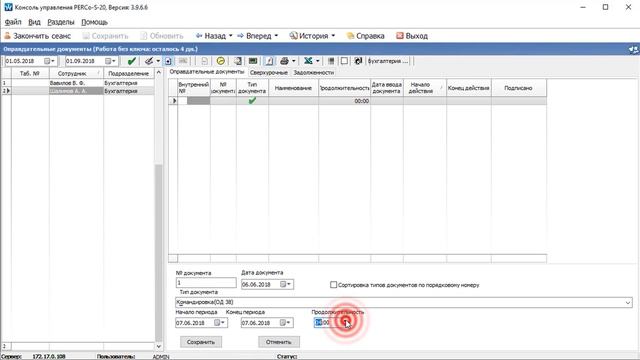Click the yellow clock icon in toolbar

[x=220, y=61]
